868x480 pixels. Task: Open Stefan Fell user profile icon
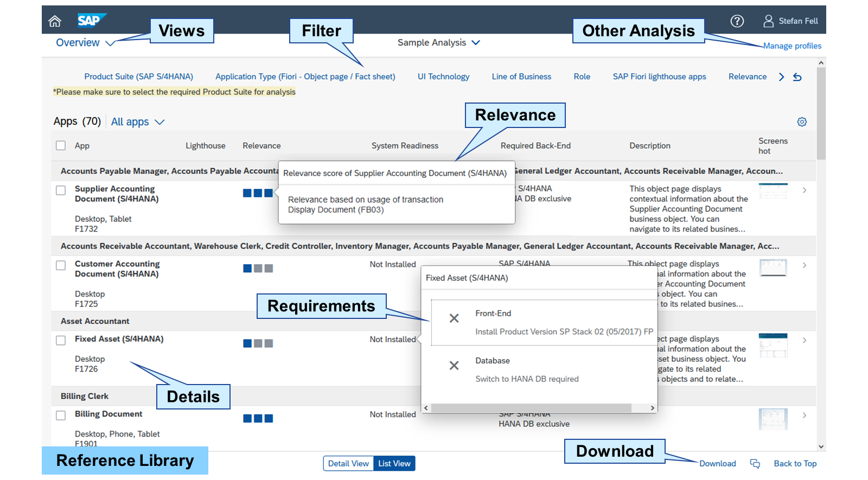[x=768, y=21]
